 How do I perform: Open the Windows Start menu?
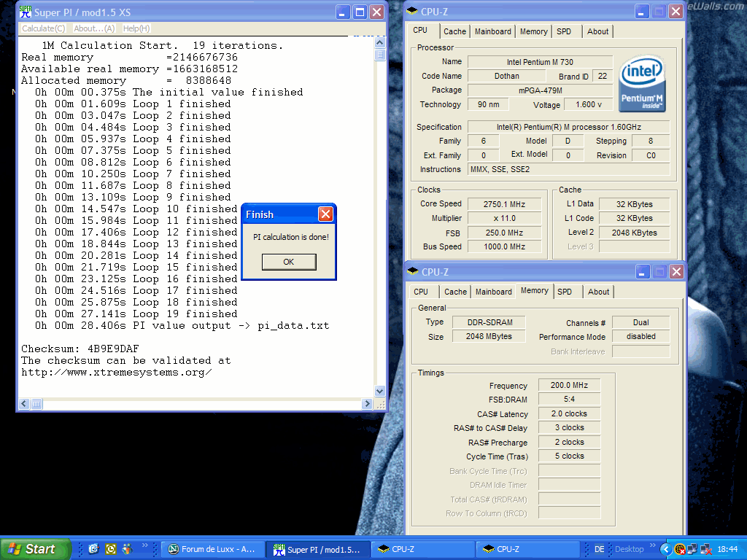(x=35, y=549)
